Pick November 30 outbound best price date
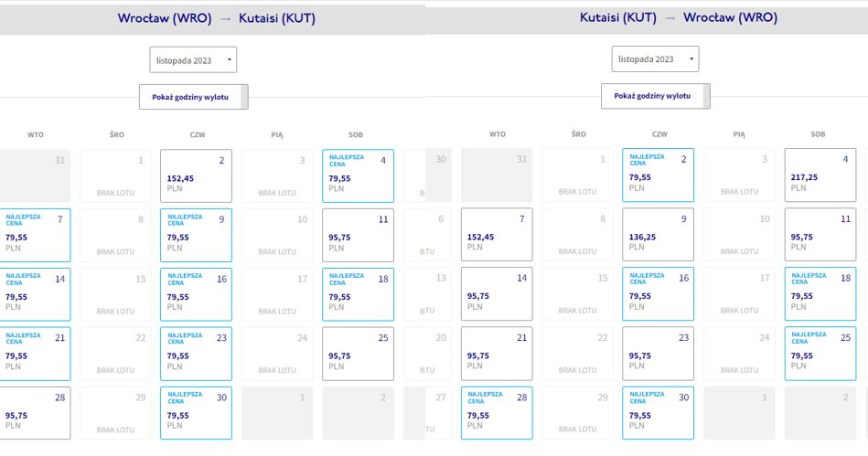The image size is (868, 456). [x=196, y=413]
